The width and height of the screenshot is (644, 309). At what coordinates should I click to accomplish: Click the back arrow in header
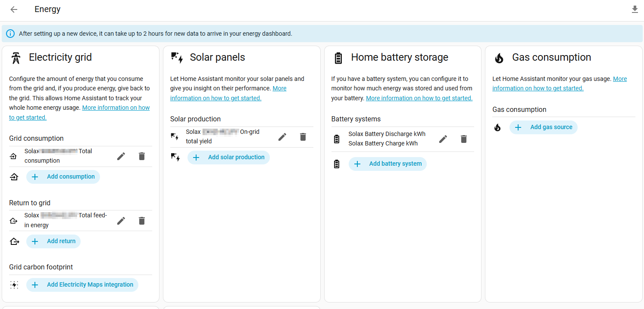(x=14, y=9)
